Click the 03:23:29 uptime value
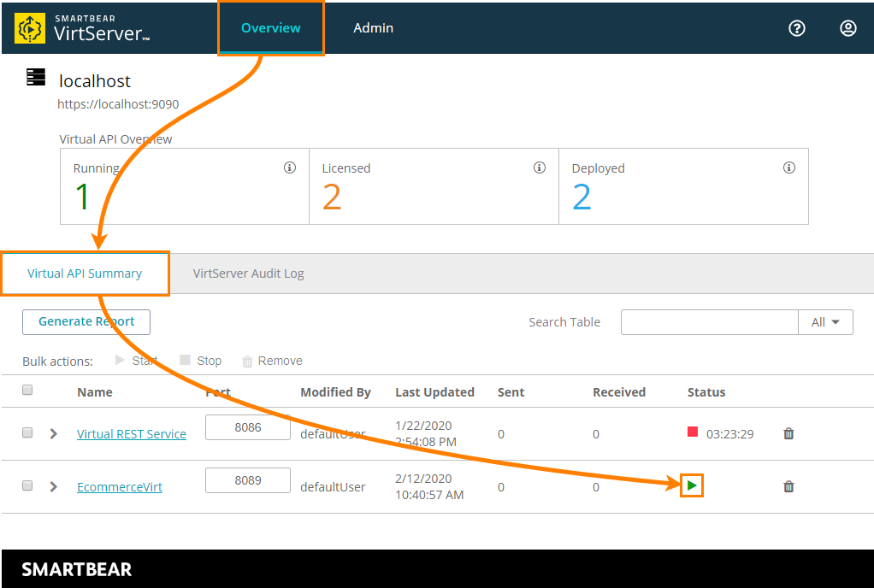 click(729, 434)
